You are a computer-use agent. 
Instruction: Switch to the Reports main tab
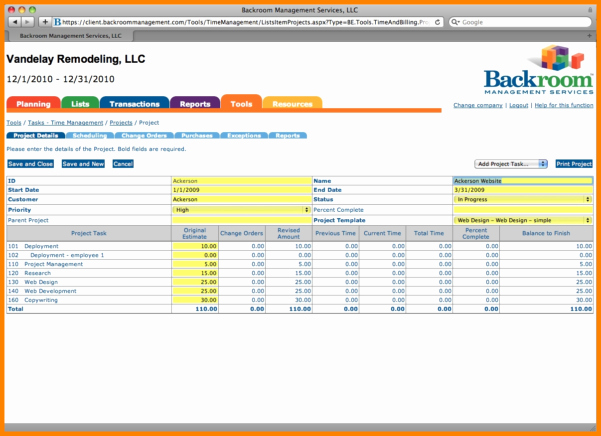coord(195,103)
